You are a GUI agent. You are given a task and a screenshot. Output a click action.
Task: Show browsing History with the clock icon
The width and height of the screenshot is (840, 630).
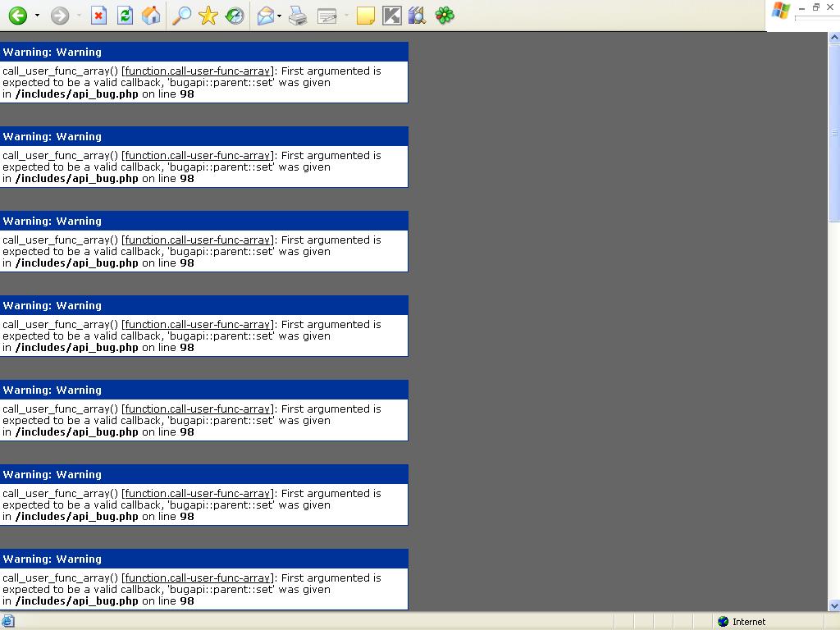[235, 16]
